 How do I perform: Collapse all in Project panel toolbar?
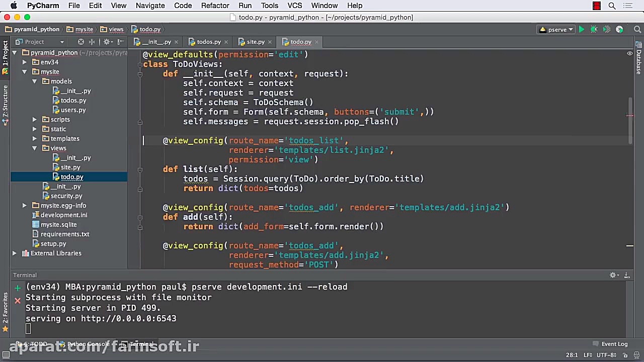[92, 42]
